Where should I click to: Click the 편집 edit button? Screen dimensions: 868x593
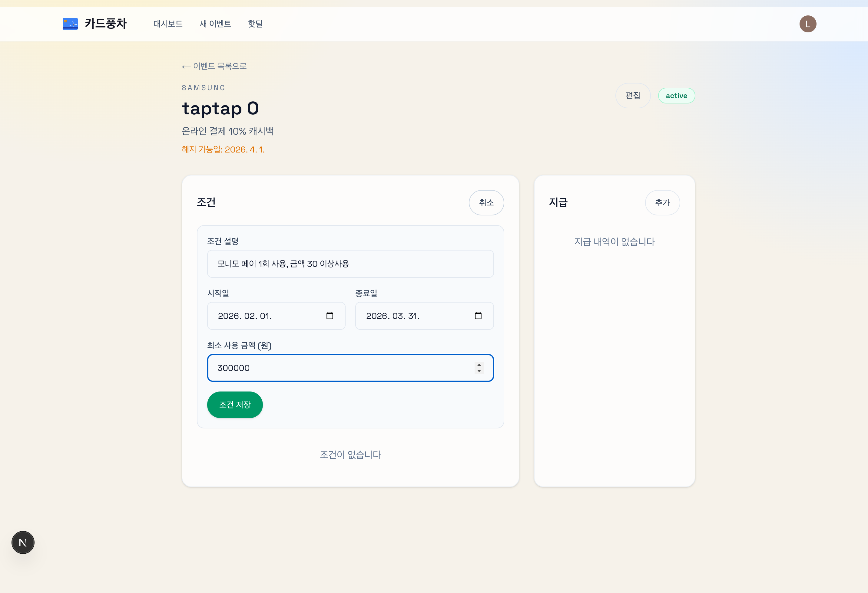coord(633,96)
